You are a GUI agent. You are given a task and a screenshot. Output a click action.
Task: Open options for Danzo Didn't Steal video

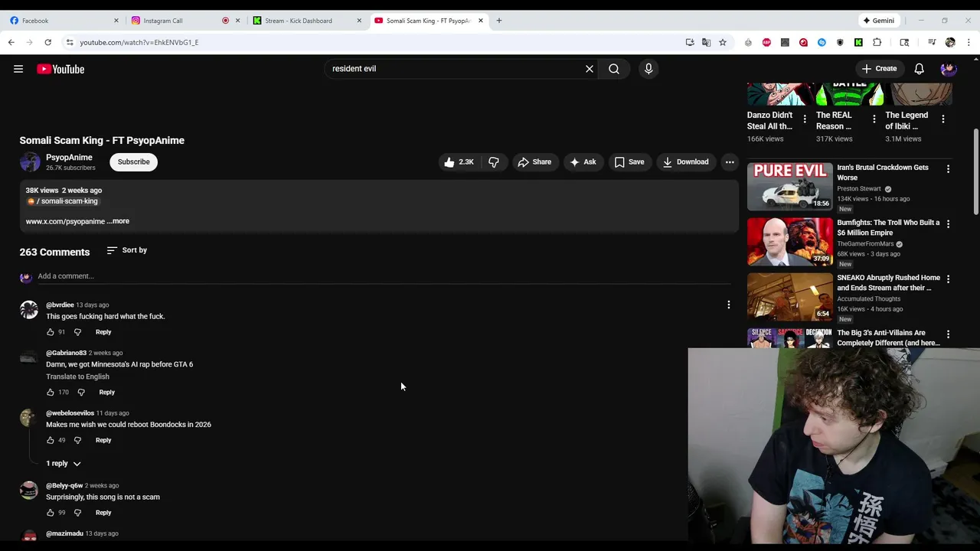[805, 119]
